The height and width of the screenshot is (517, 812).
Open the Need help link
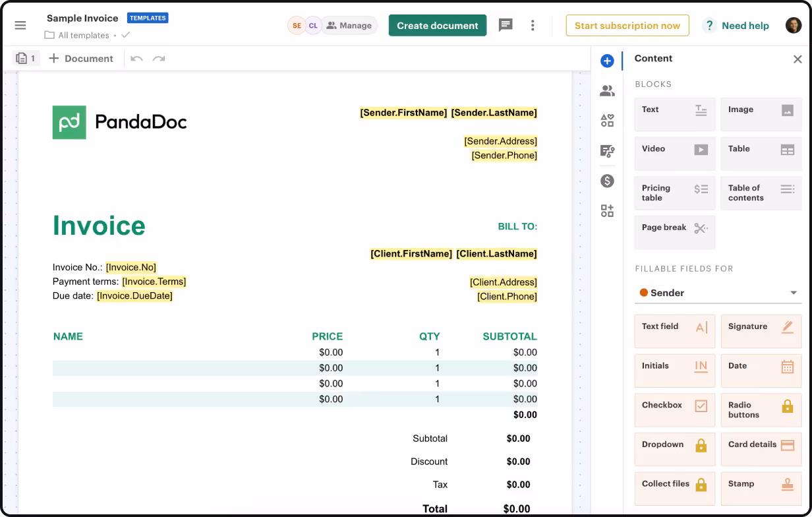click(736, 26)
